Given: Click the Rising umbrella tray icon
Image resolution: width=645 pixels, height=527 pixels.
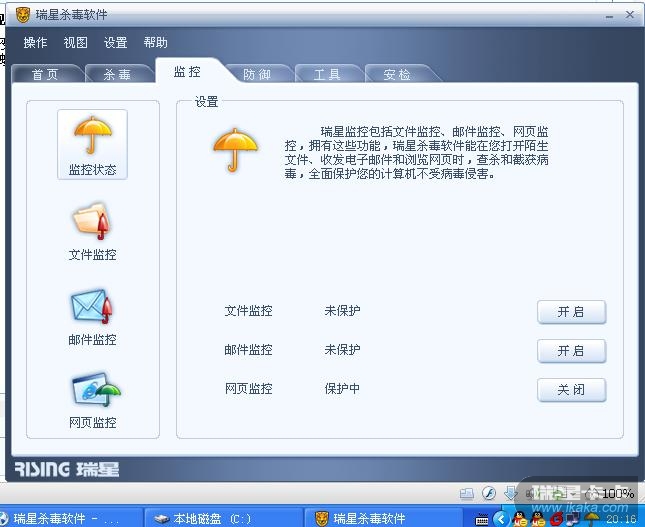Looking at the screenshot, I should tap(592, 519).
